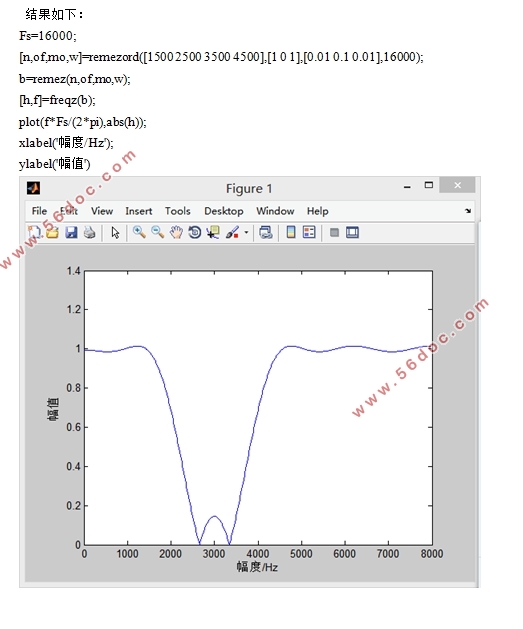Activate the Zoom Out magnifier tool

[x=157, y=232]
